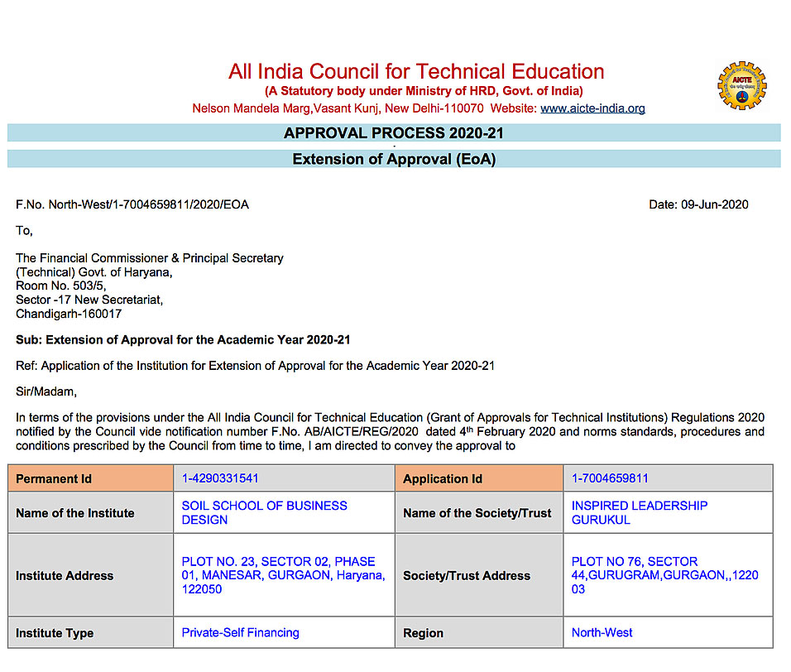This screenshot has height=672, width=791.
Task: Click the file number 'North-West/1-7004659811/2020/EOA'
Action: [148, 205]
